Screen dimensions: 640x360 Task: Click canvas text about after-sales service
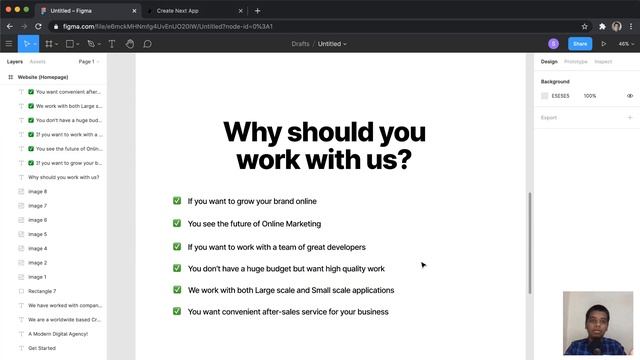click(x=288, y=312)
